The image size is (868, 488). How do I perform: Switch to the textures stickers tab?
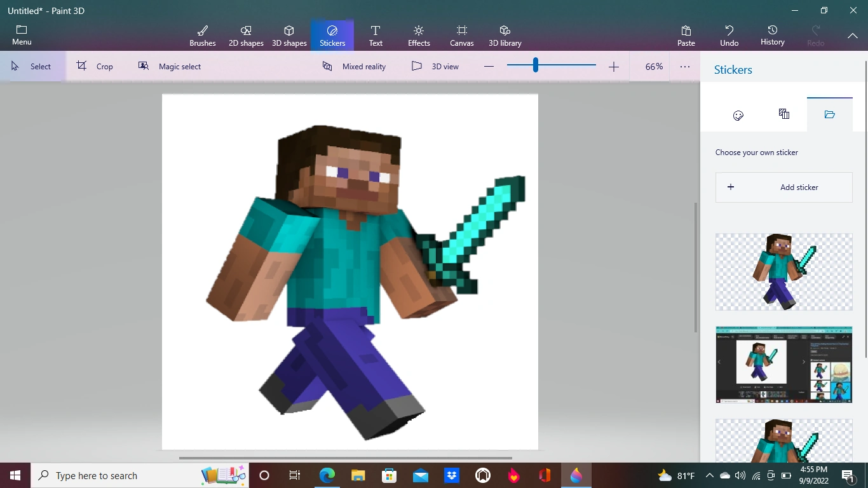pyautogui.click(x=783, y=115)
